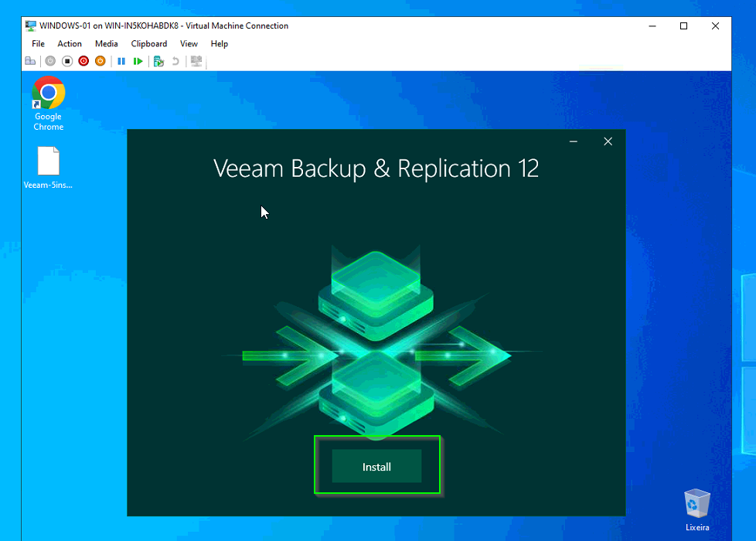Close the Veeam Backup & Replication installer

(608, 141)
